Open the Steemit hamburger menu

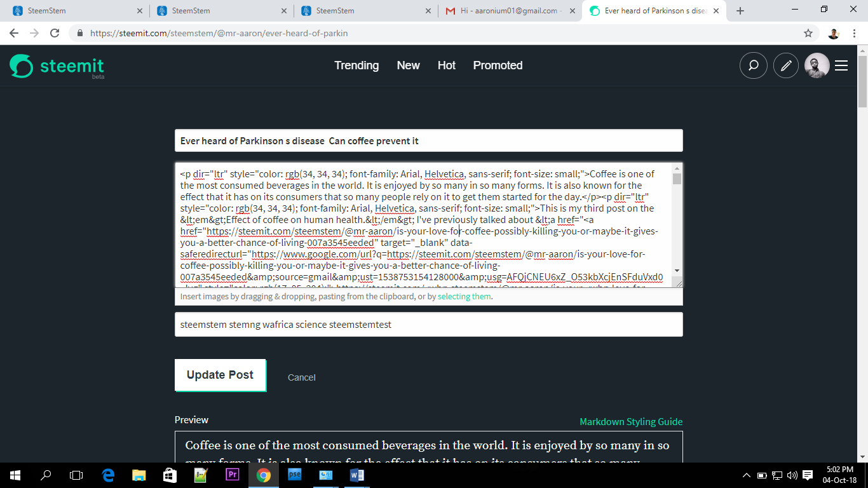[841, 65]
